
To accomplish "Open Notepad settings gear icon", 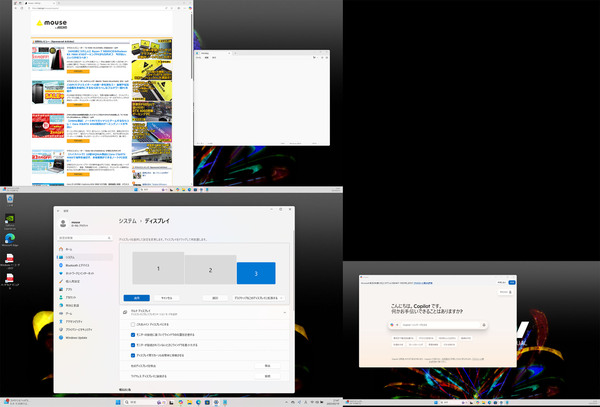I will pos(326,57).
